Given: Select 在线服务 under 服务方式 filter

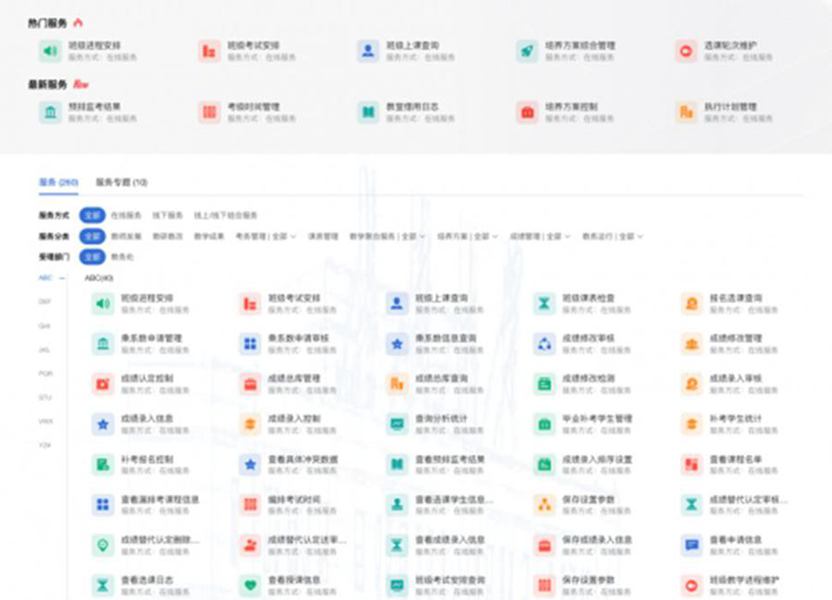Looking at the screenshot, I should (127, 215).
